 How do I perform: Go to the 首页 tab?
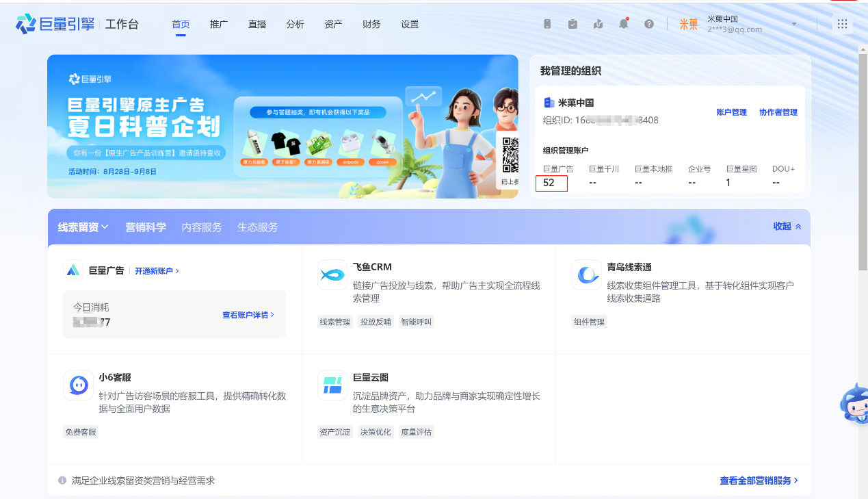tap(181, 24)
